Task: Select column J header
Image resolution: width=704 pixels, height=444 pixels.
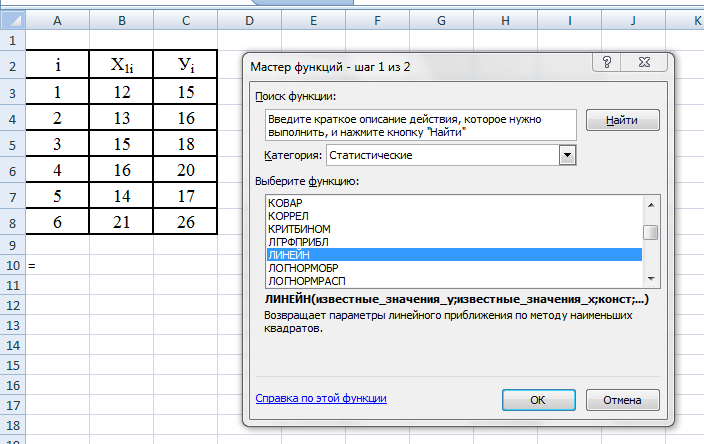Action: [634, 21]
